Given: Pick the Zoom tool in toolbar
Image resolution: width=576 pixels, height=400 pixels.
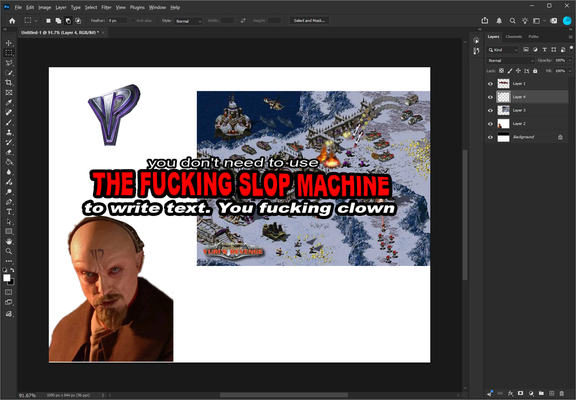Looking at the screenshot, I should coord(9,251).
